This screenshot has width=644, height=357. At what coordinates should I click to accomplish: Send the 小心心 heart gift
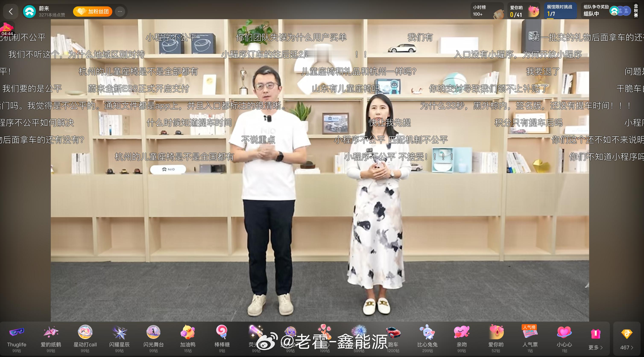pyautogui.click(x=564, y=339)
